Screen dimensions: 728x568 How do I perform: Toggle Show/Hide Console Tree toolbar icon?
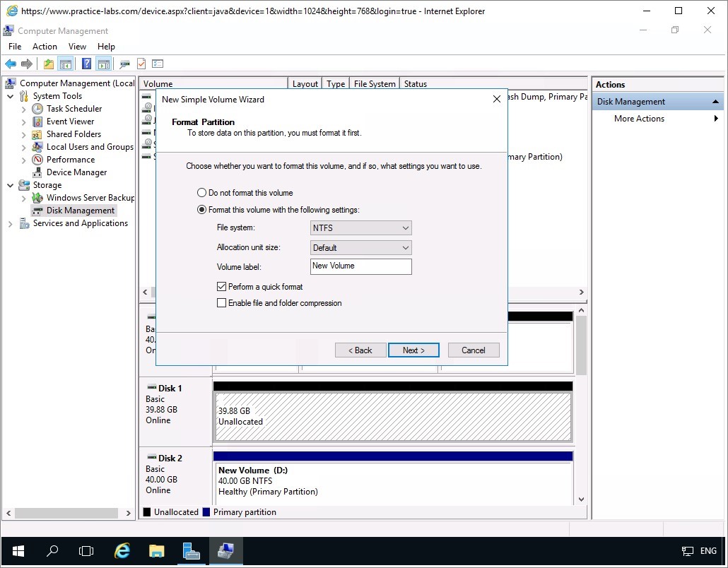click(x=66, y=64)
